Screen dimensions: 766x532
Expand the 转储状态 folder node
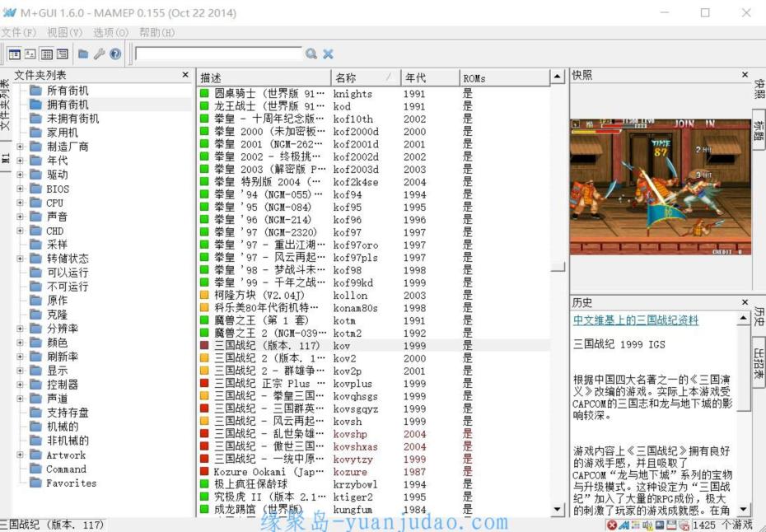click(x=20, y=259)
